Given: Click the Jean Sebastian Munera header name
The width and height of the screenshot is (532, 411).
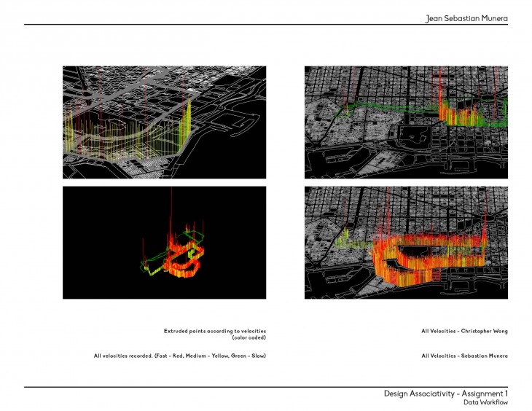Looking at the screenshot, I should point(466,17).
